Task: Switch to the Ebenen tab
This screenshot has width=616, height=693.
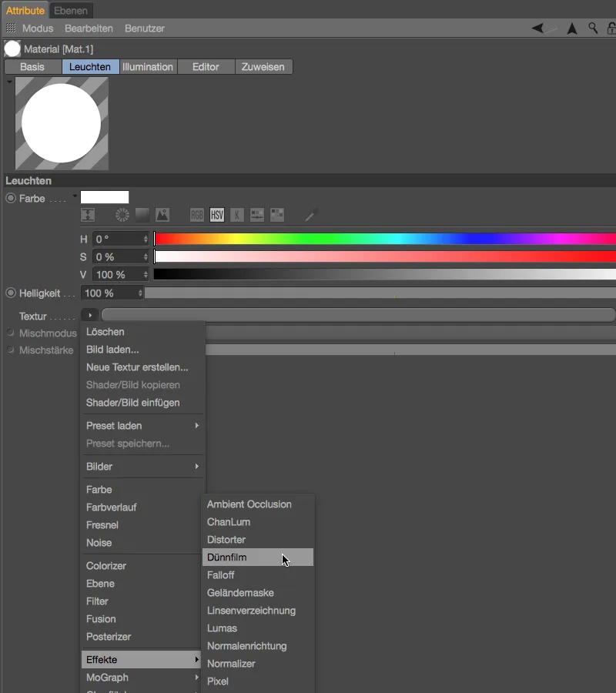Action: click(71, 10)
